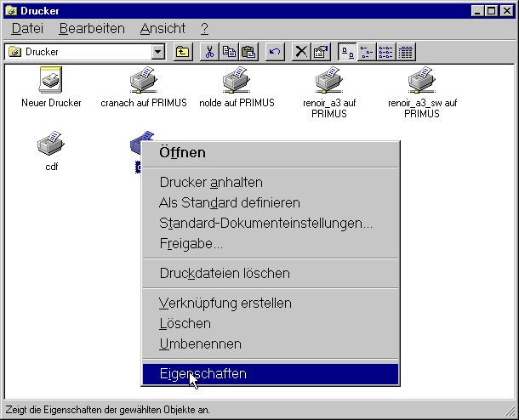The height and width of the screenshot is (420, 519).
Task: Choose Freigabe... in context menu
Action: tap(271, 244)
